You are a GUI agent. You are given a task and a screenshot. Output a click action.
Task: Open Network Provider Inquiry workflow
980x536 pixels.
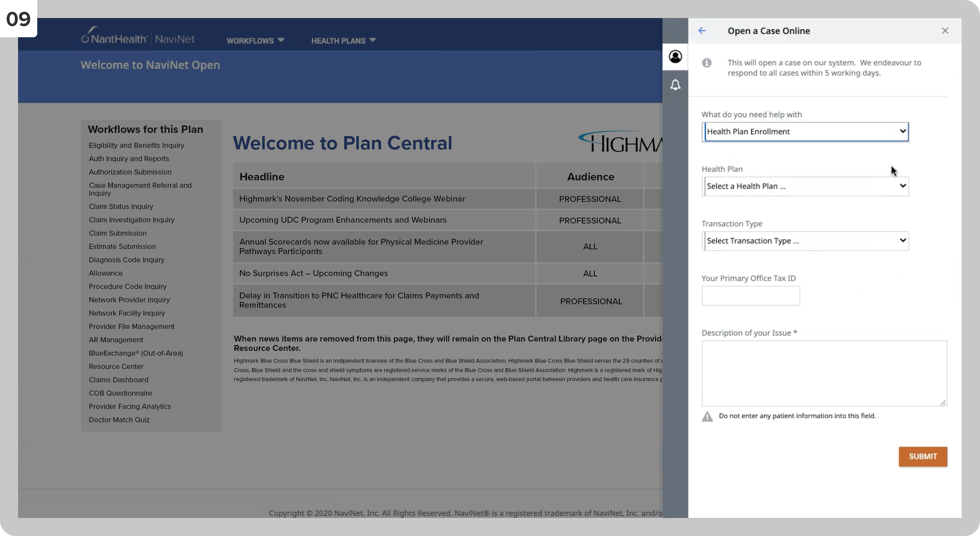(129, 300)
